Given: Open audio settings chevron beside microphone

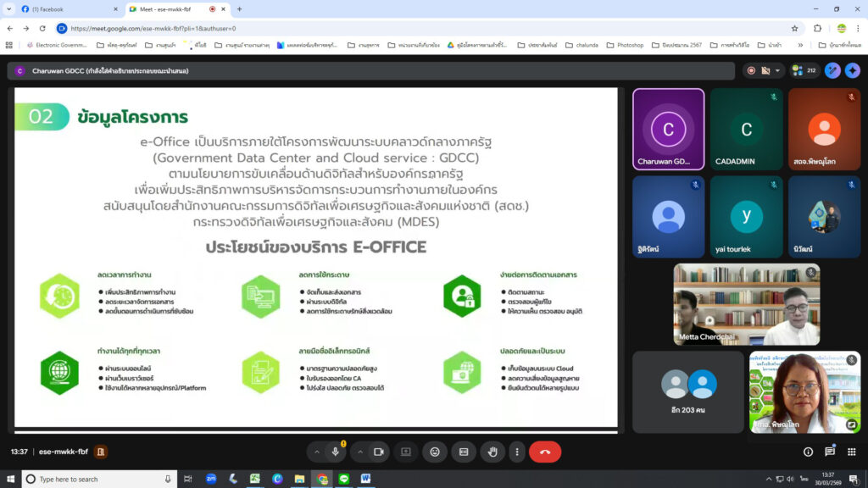Looking at the screenshot, I should (317, 452).
